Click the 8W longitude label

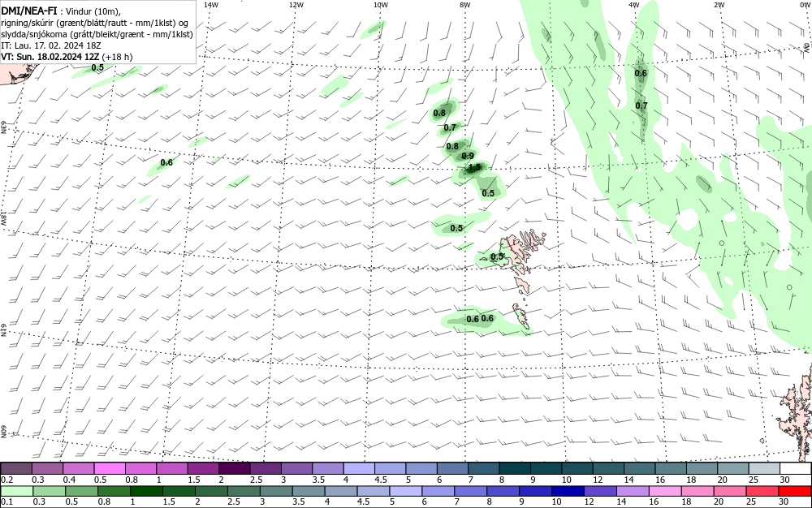pos(465,5)
